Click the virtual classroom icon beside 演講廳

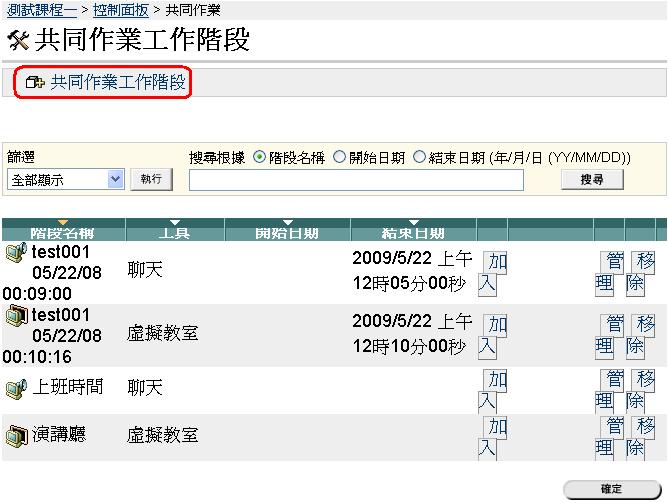click(x=15, y=436)
